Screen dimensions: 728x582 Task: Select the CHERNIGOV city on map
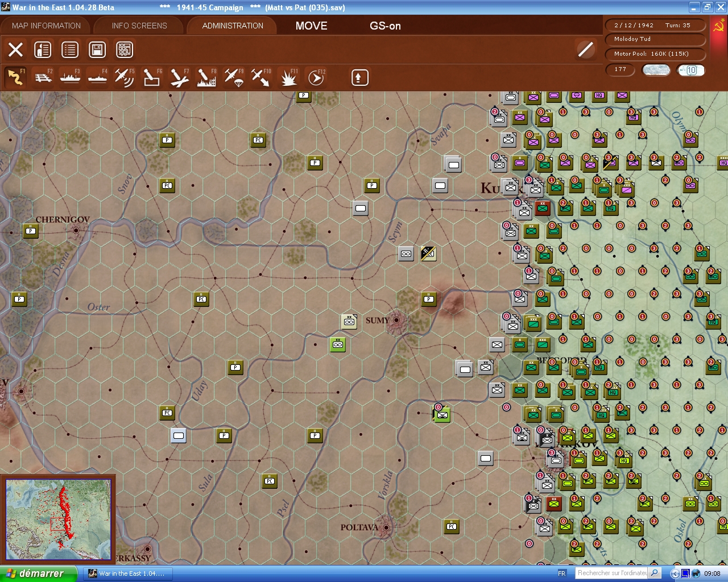coord(76,230)
